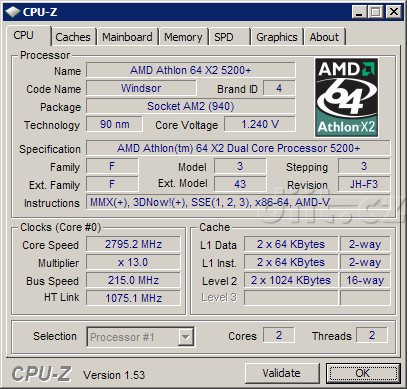Image resolution: width=407 pixels, height=389 pixels.
Task: Open the About tab
Action: pos(324,37)
